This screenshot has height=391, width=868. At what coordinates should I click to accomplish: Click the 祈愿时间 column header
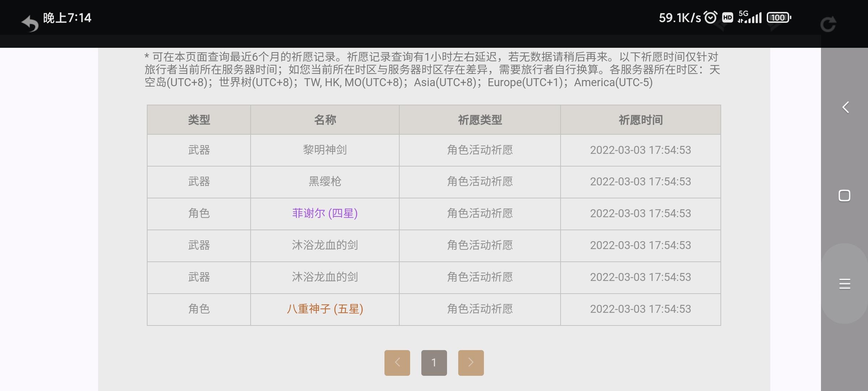[x=641, y=120]
